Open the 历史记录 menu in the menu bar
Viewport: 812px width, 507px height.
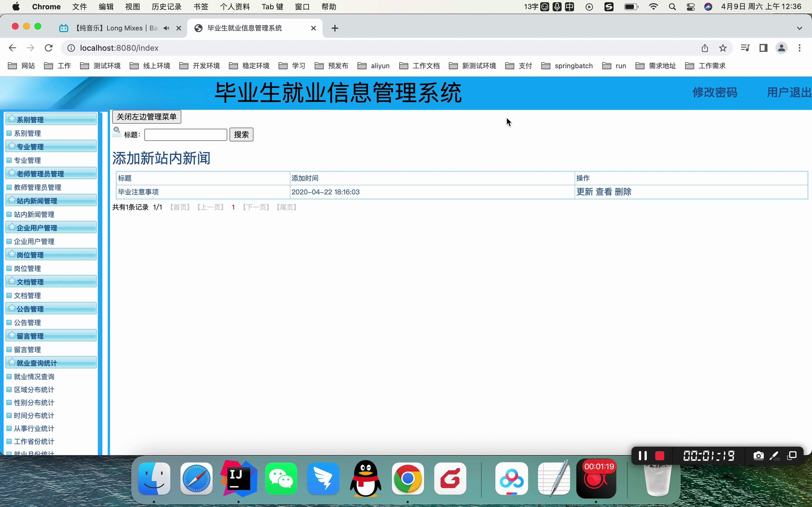pyautogui.click(x=167, y=7)
